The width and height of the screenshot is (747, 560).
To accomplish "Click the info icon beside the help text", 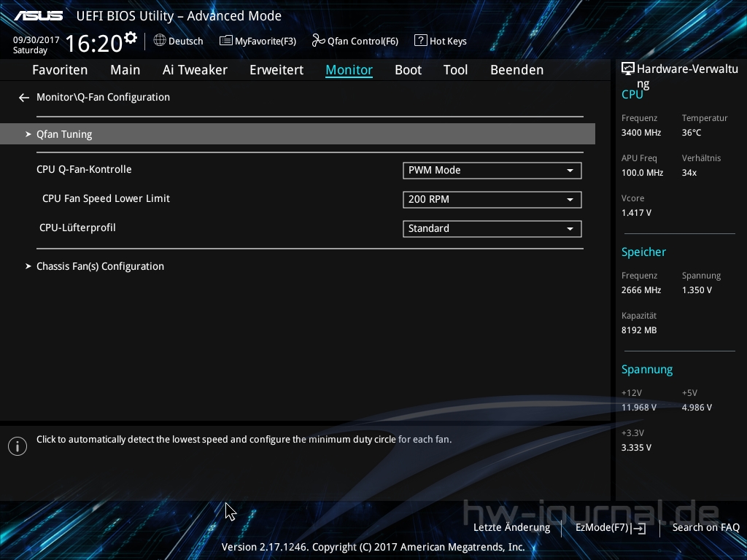I will (x=18, y=446).
